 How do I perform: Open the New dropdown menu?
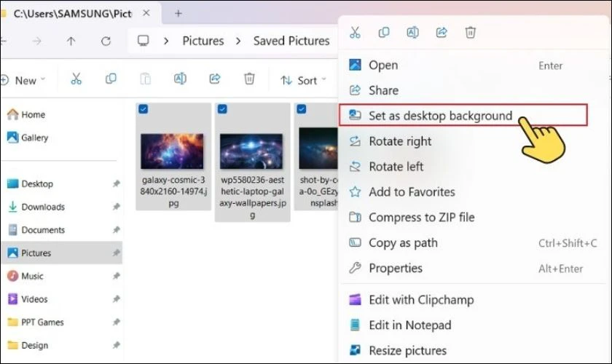pos(23,80)
